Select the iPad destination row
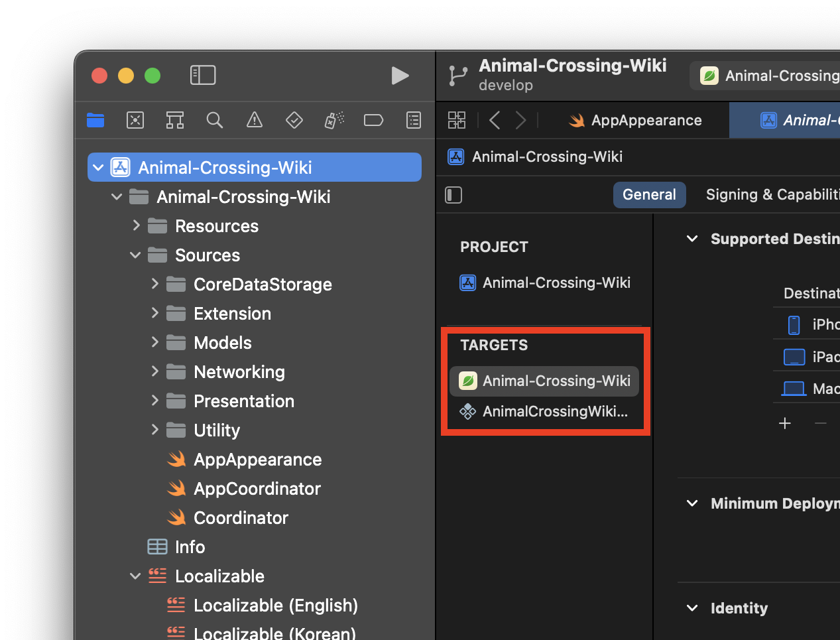 807,357
